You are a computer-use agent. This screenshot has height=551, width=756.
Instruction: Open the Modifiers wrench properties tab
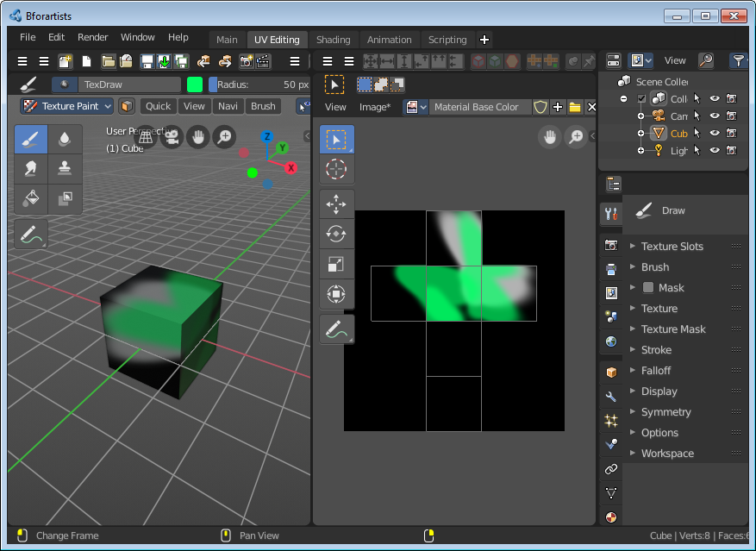[611, 397]
